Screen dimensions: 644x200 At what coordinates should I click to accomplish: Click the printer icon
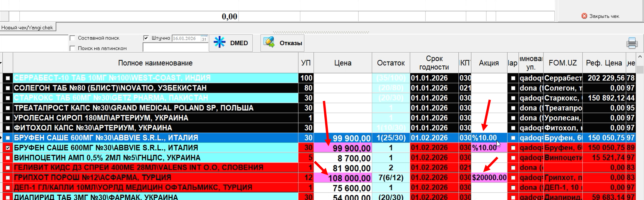[x=632, y=43]
